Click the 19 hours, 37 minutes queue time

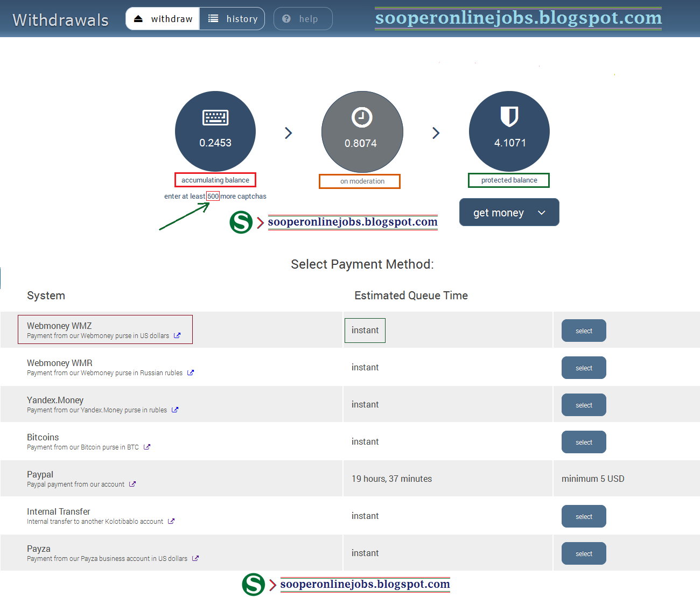(x=392, y=479)
